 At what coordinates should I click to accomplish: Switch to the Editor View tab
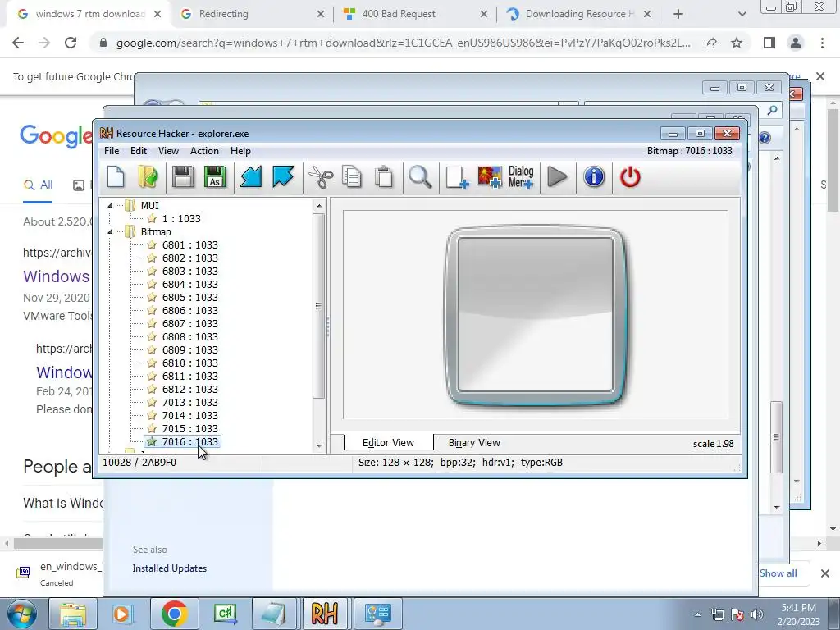(x=388, y=443)
